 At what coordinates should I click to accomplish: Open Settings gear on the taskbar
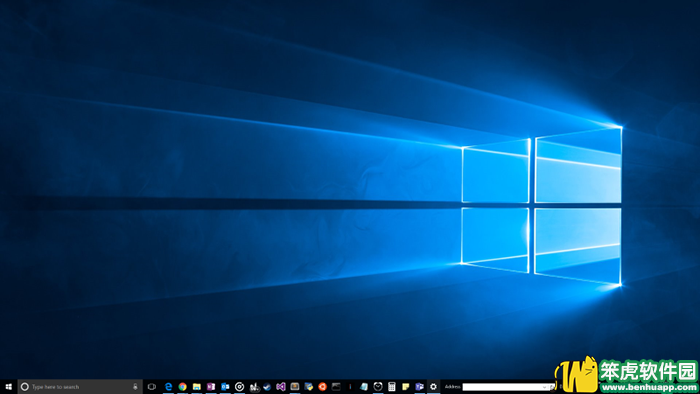[433, 387]
